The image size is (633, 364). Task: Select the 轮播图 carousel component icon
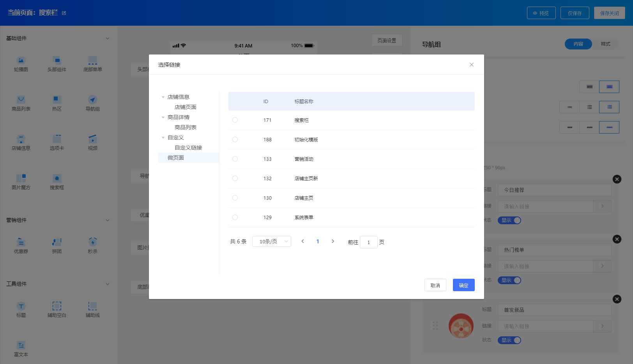pos(21,63)
